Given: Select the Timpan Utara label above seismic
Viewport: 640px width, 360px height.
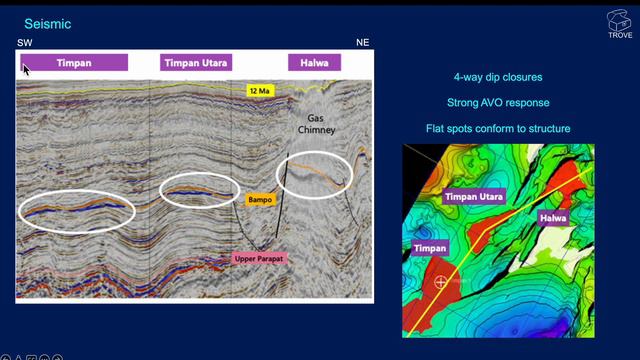Looking at the screenshot, I should coord(196,62).
